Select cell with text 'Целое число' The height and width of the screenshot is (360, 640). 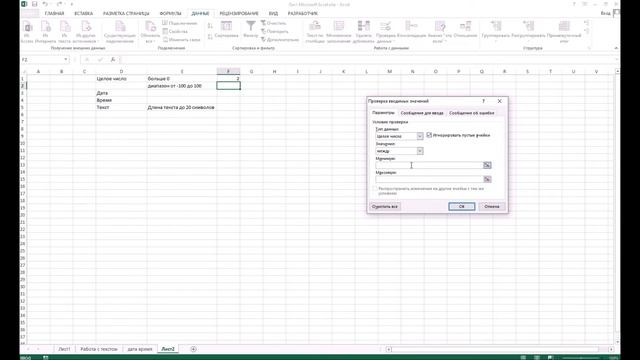[121, 79]
